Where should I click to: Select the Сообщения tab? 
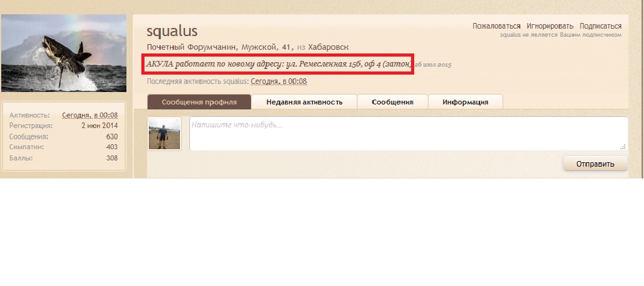point(392,102)
